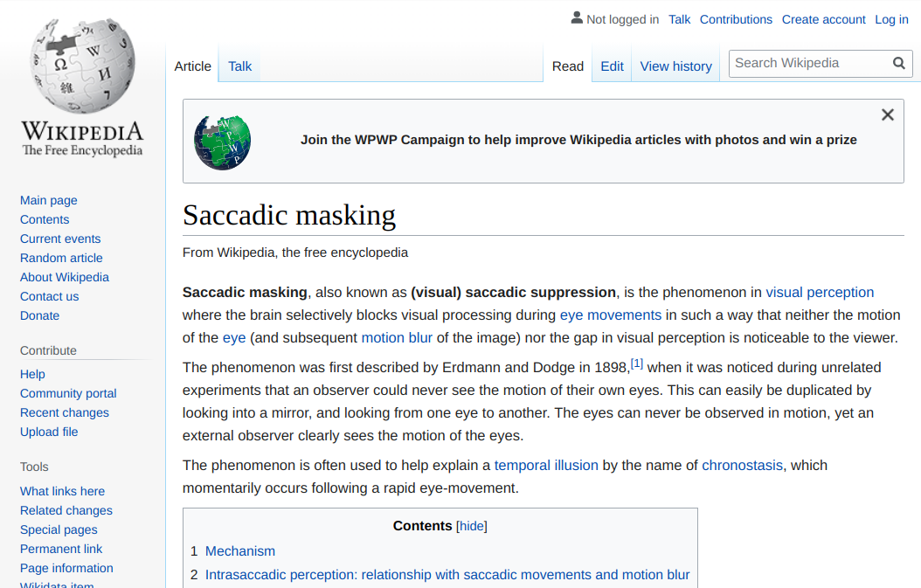921x588 pixels.
Task: Switch to the View history tab
Action: tap(676, 66)
